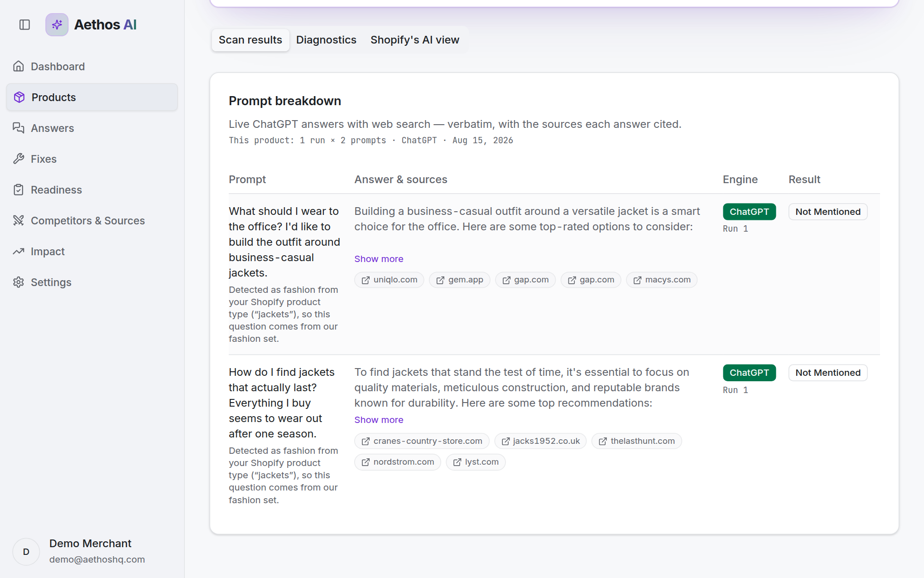The image size is (924, 578).
Task: Collapse the sidebar panel toggle icon
Action: click(24, 24)
